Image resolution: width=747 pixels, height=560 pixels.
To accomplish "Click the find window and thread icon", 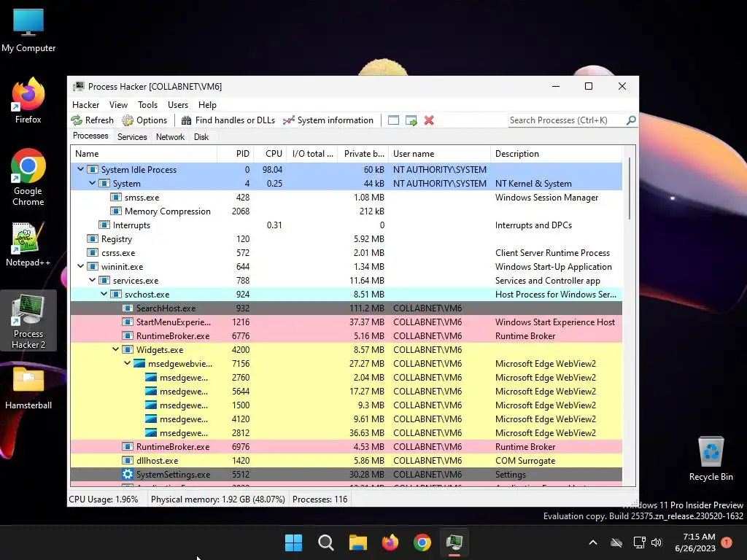I will 411,120.
